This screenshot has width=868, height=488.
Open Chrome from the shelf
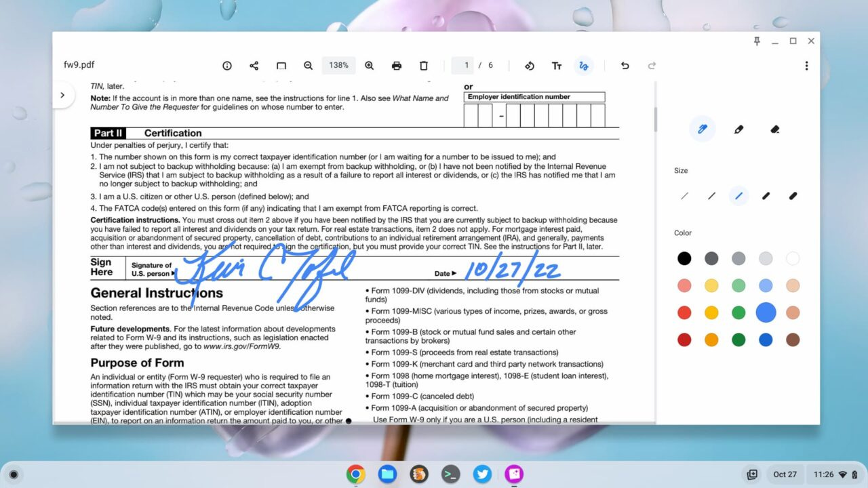(x=355, y=474)
